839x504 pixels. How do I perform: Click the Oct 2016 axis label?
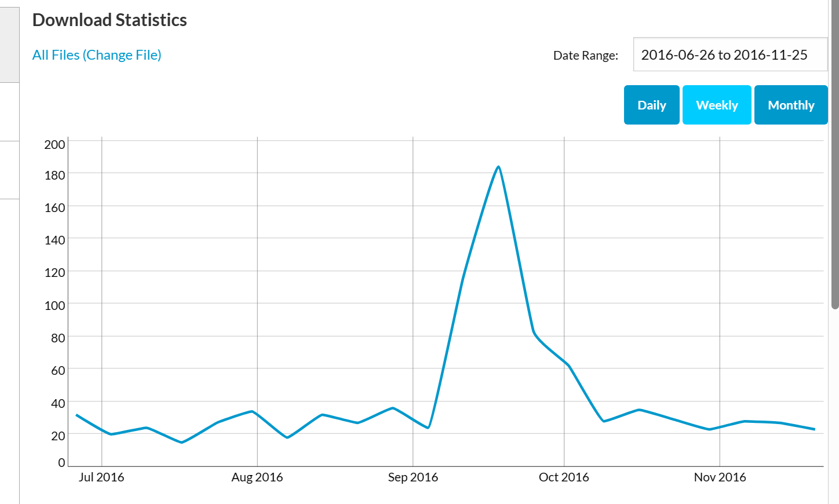click(x=564, y=477)
